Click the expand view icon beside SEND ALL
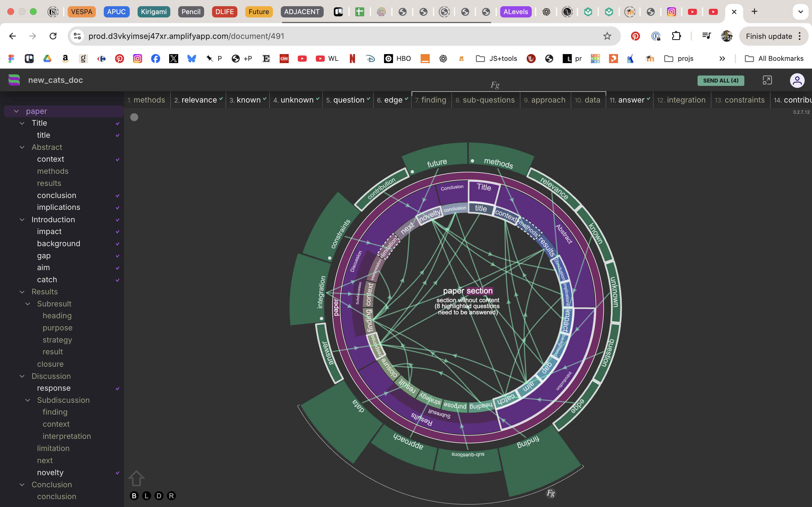This screenshot has width=812, height=507. pos(767,81)
